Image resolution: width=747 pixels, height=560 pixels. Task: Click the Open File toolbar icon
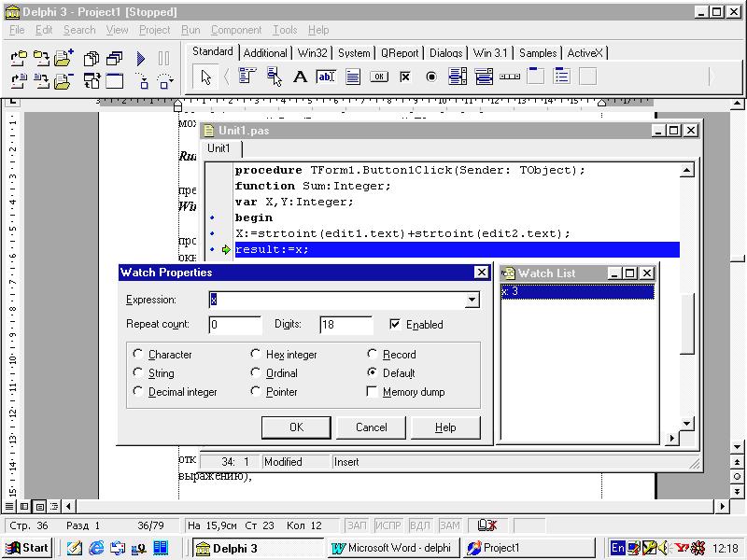click(19, 81)
